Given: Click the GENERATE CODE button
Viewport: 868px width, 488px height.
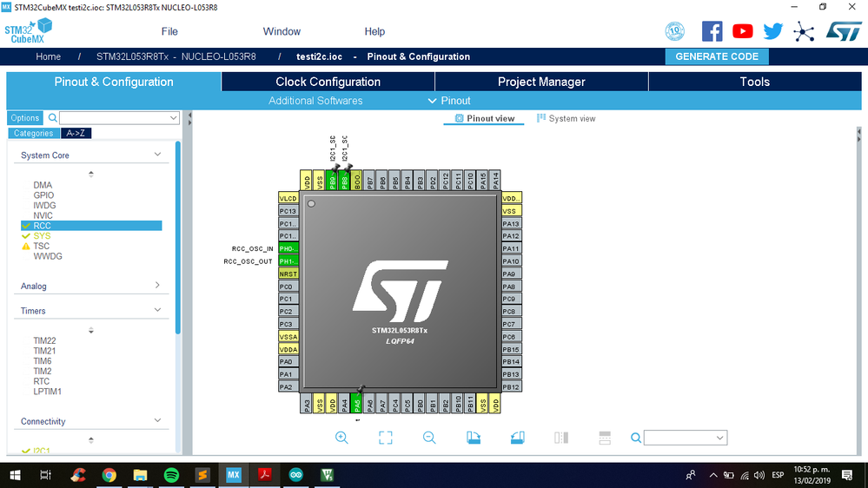Looking at the screenshot, I should [716, 56].
